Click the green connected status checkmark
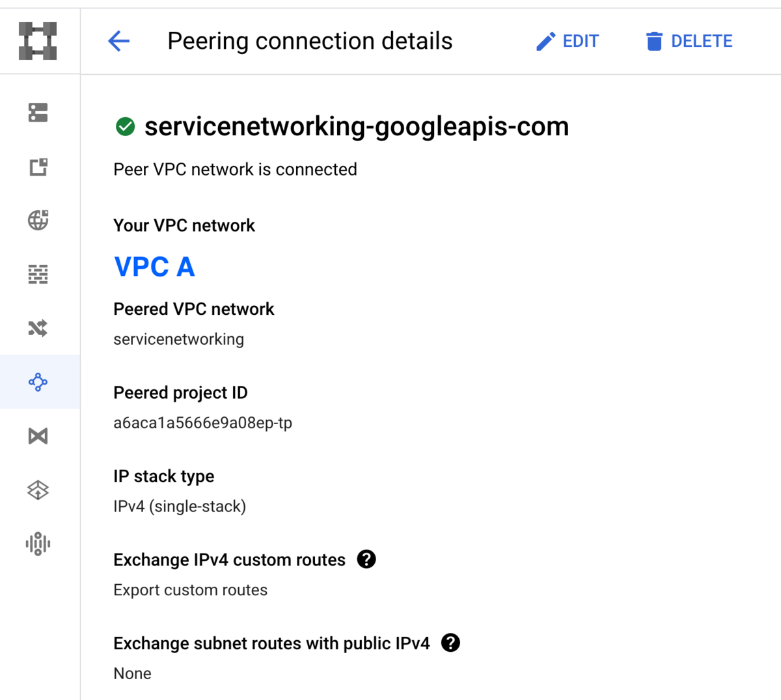This screenshot has height=700, width=781. tap(125, 126)
